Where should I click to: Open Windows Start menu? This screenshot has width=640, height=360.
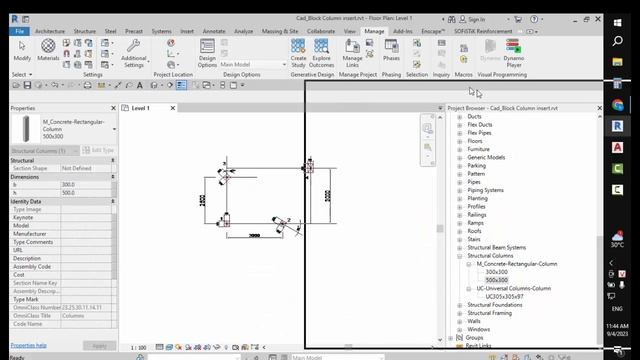(618, 23)
